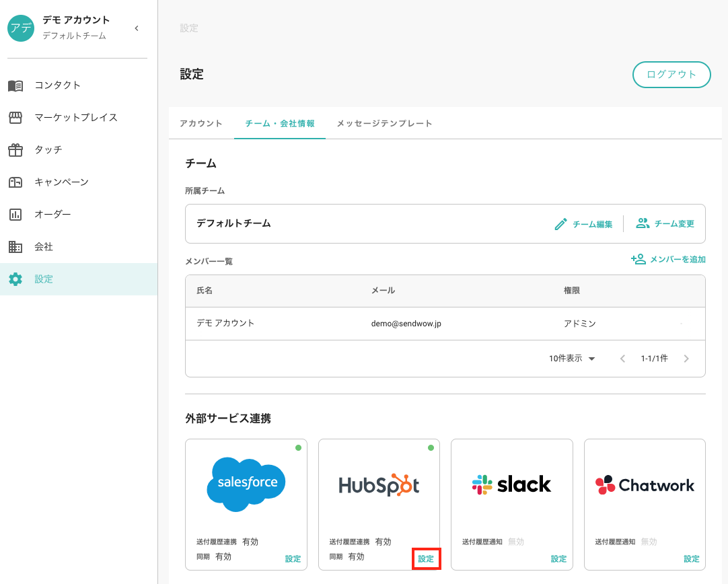
Task: Open キャンペーン menu item
Action: tap(79, 182)
